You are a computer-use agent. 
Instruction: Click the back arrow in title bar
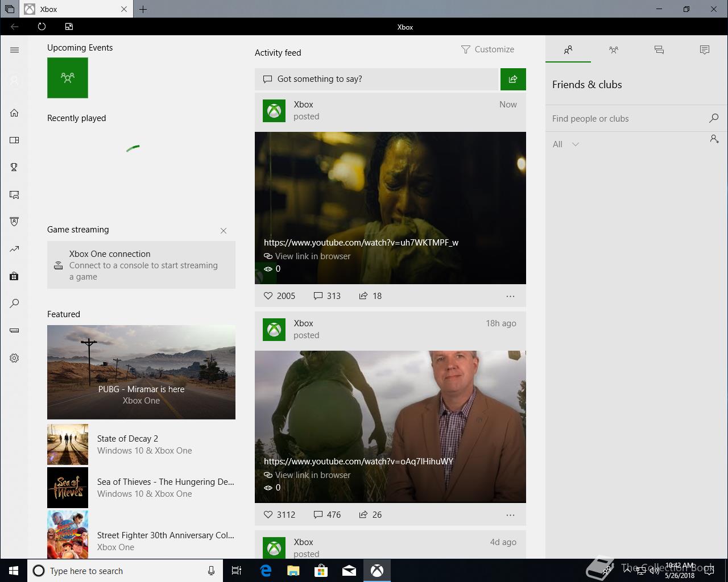coord(15,26)
